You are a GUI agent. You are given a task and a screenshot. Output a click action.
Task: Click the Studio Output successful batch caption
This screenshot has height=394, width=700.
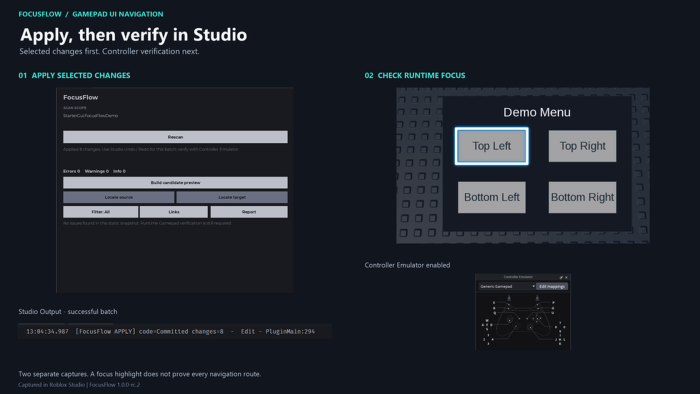pos(68,311)
